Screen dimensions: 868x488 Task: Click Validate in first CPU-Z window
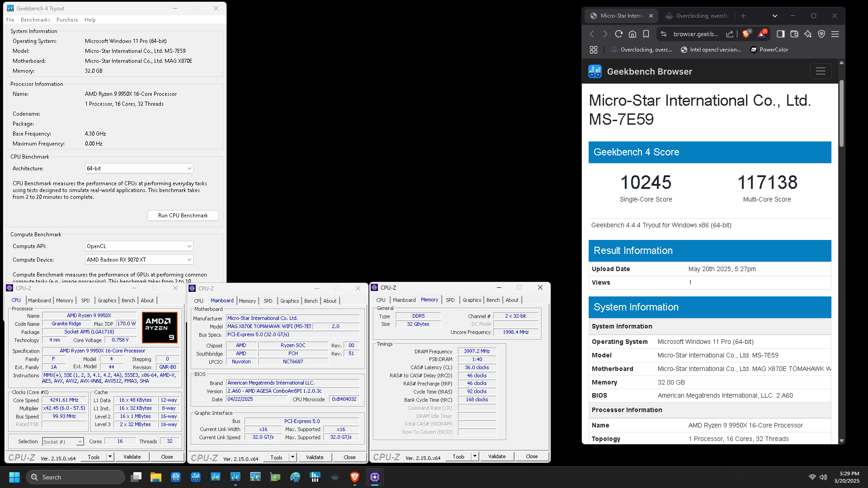tap(132, 457)
